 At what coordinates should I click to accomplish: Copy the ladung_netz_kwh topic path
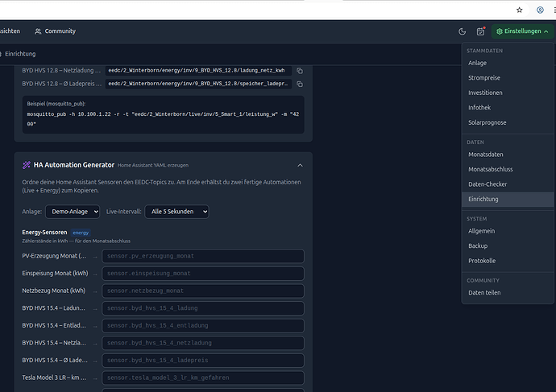coord(299,70)
